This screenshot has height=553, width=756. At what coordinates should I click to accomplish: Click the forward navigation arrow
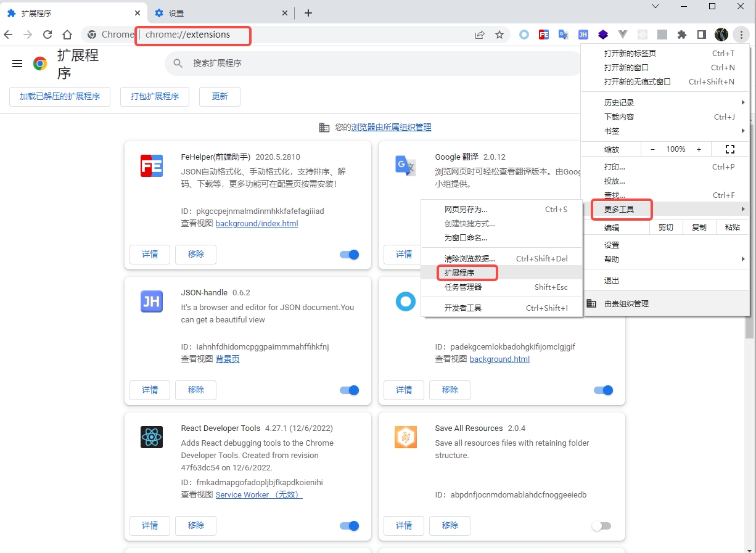[x=28, y=35]
